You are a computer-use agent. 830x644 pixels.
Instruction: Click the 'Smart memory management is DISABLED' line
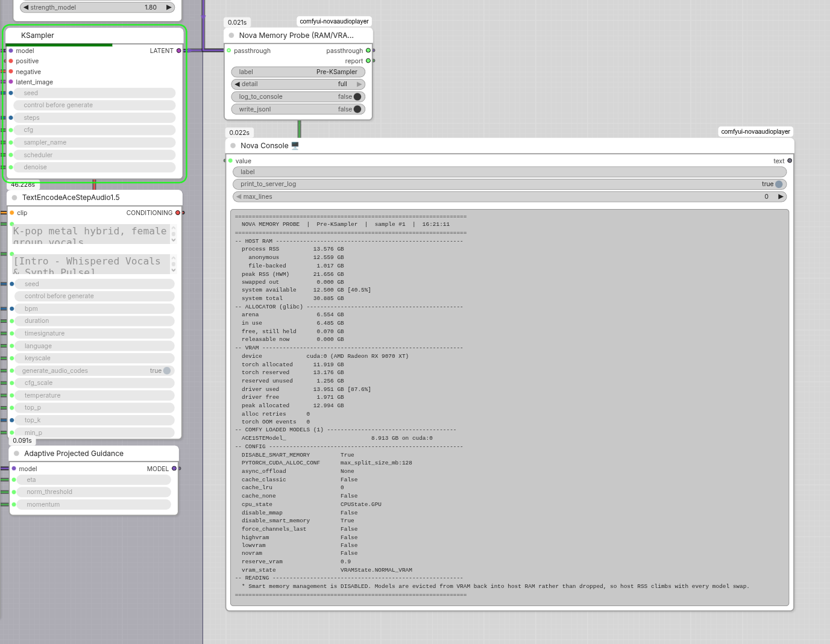pos(495,586)
